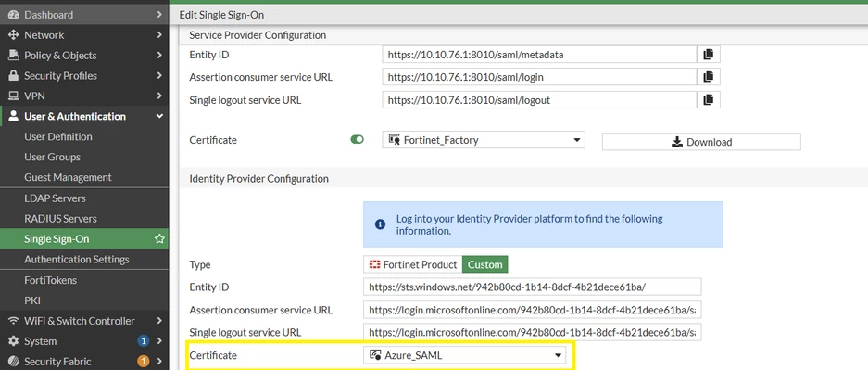Toggle favorite star on Single Sign-On
868x370 pixels.
point(159,239)
